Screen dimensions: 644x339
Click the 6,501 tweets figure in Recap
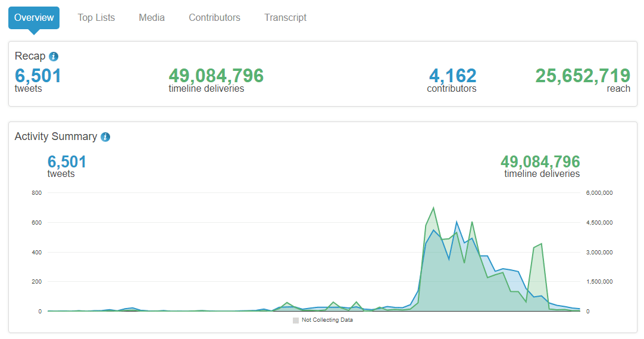(x=38, y=76)
